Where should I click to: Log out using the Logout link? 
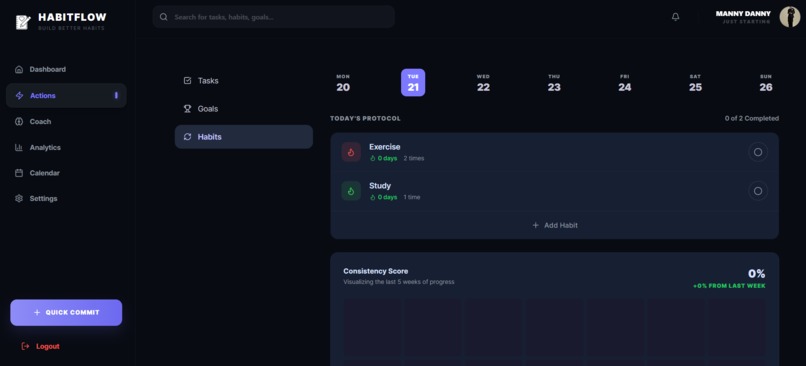(41, 346)
